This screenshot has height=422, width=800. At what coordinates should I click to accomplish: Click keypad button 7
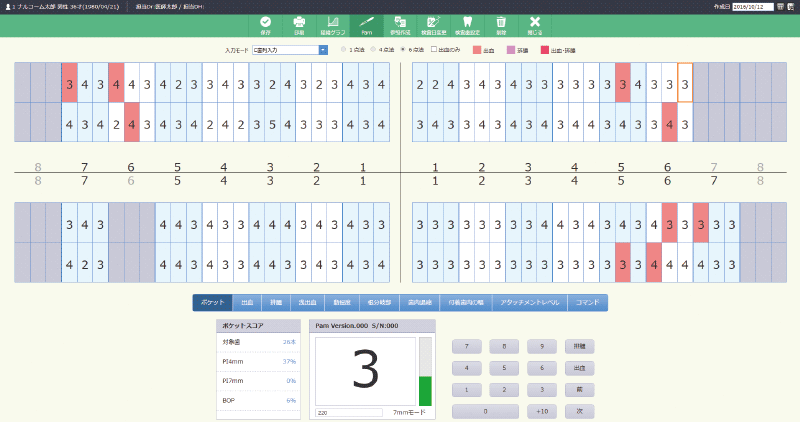[x=466, y=346]
